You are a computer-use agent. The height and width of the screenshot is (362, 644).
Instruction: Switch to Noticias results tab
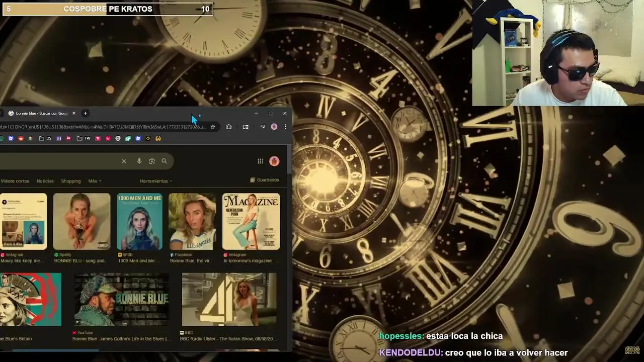tap(45, 181)
